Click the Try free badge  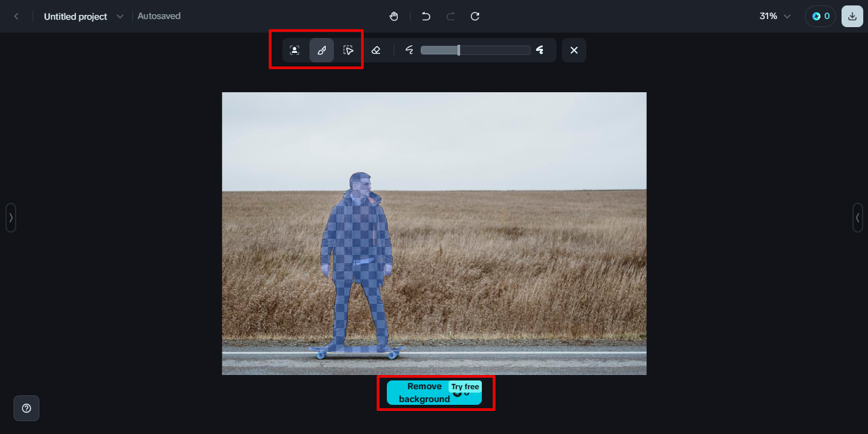tap(465, 387)
